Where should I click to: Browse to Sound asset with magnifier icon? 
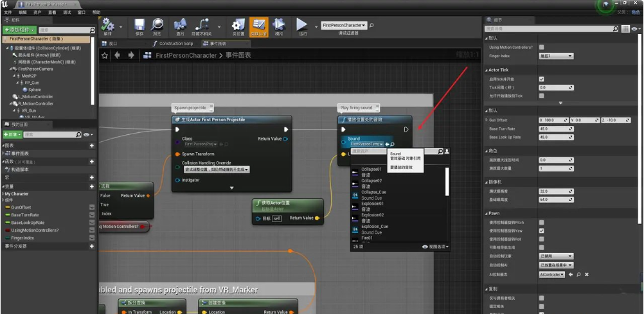pos(392,144)
